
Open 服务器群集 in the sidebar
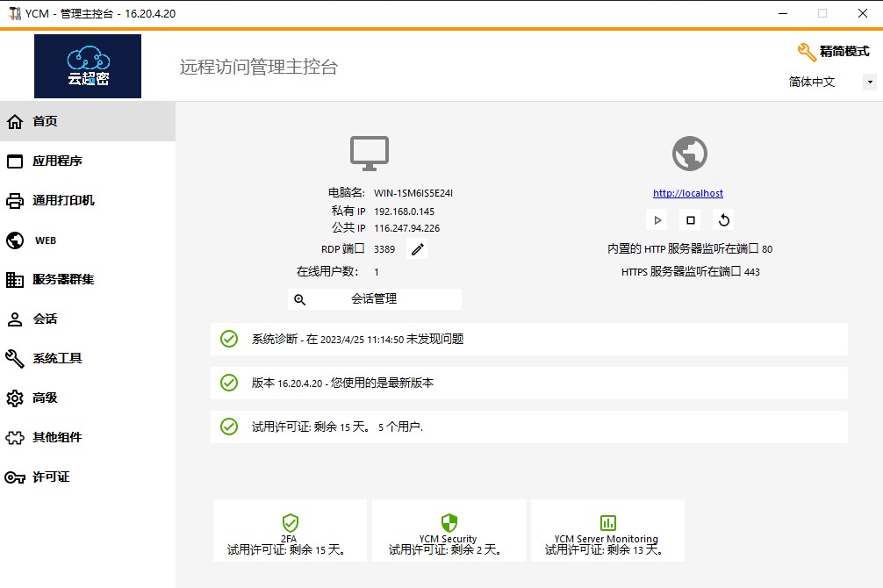pos(87,279)
